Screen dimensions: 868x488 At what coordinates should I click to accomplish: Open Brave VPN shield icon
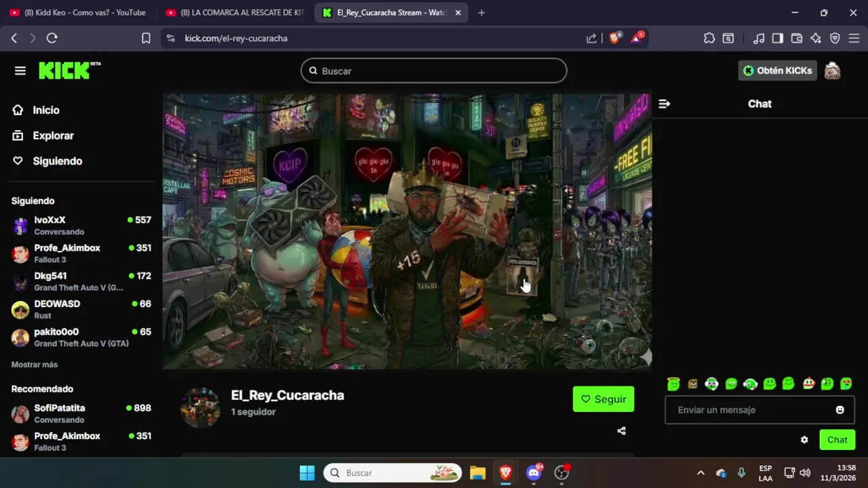835,39
